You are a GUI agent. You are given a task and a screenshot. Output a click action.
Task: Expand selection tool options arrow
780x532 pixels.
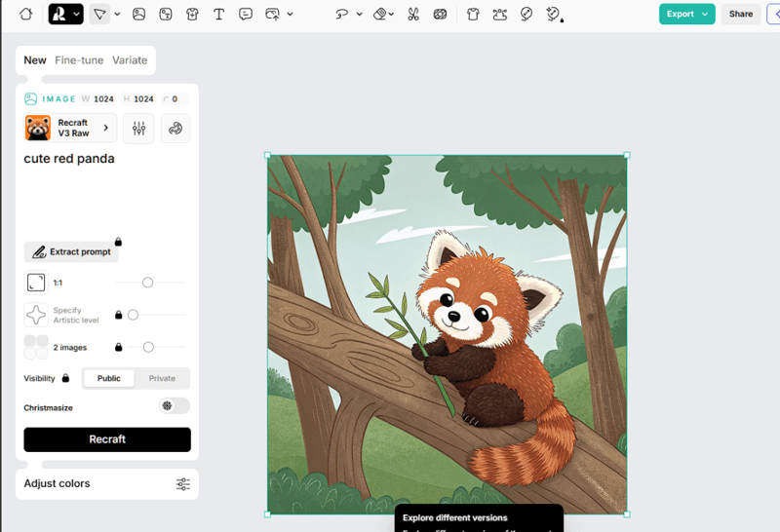pos(117,14)
